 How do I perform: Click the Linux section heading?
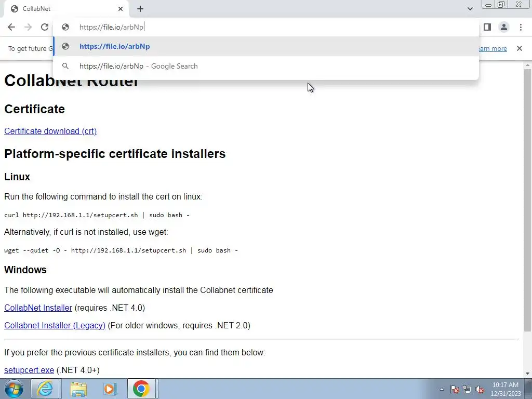tap(17, 177)
